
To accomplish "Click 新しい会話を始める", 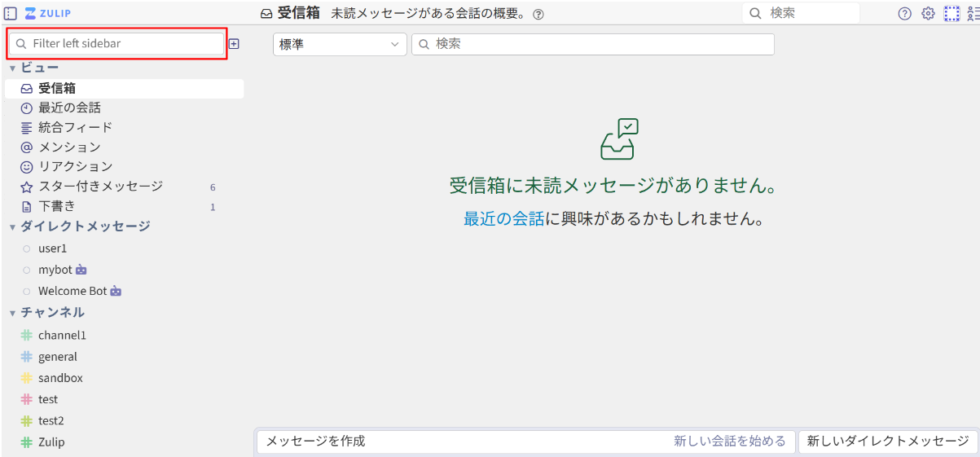I will tap(729, 442).
